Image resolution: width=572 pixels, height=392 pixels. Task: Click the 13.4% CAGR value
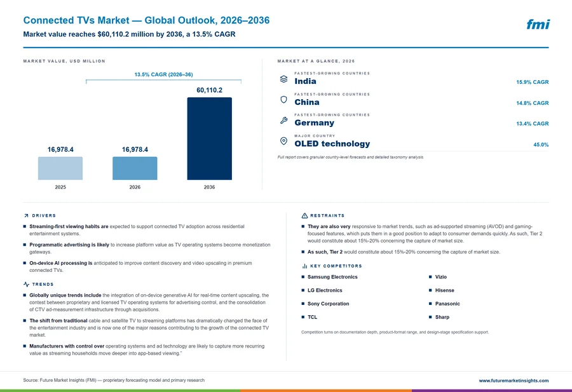(x=532, y=124)
